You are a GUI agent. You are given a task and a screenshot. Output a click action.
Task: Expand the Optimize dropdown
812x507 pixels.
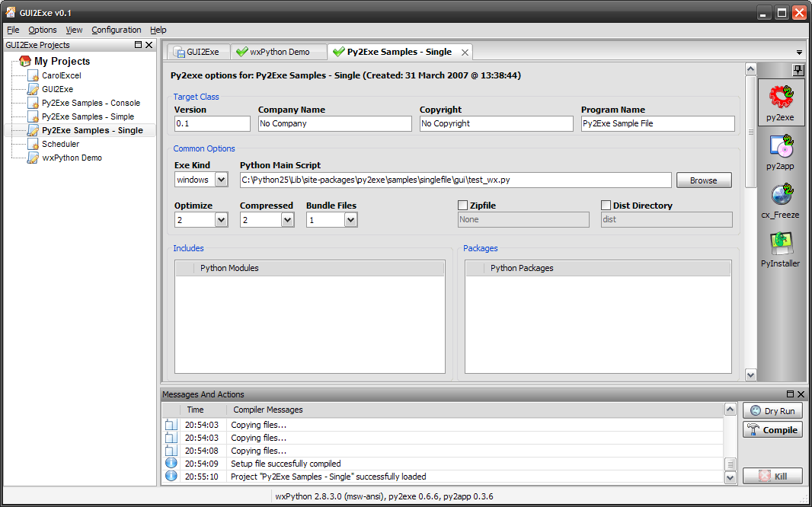221,220
